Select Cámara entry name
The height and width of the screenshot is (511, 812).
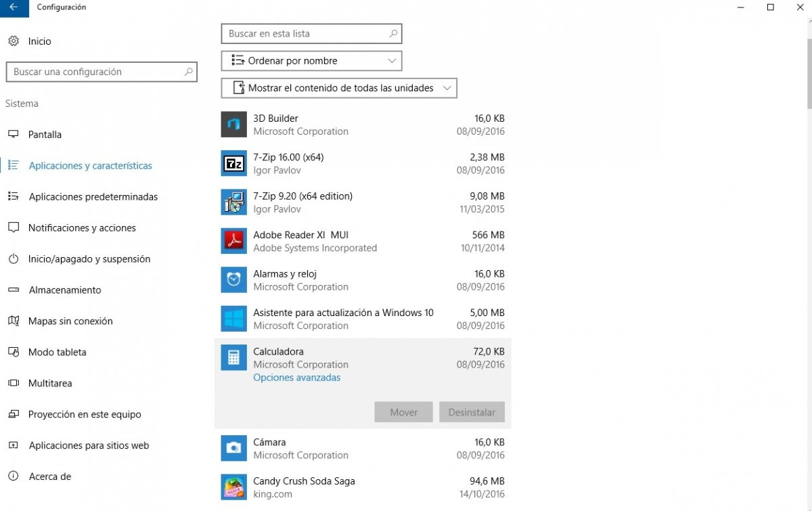click(269, 442)
